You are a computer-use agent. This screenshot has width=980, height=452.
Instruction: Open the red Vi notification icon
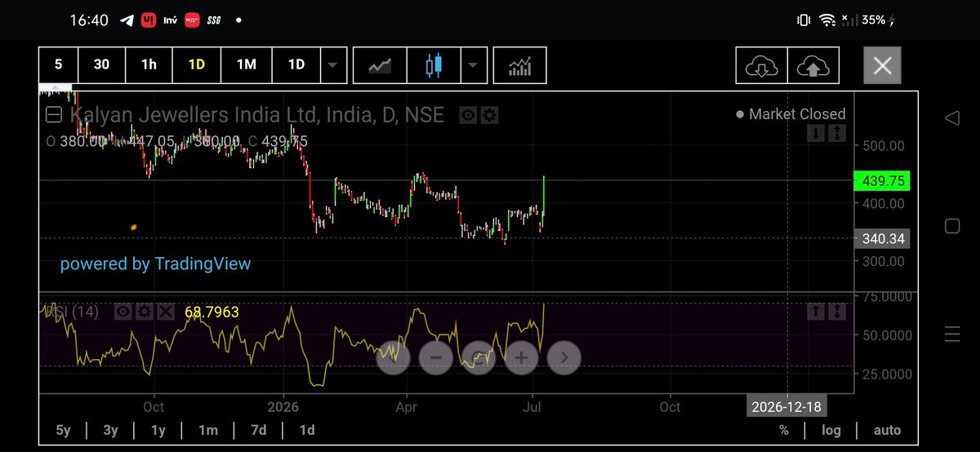pyautogui.click(x=149, y=20)
